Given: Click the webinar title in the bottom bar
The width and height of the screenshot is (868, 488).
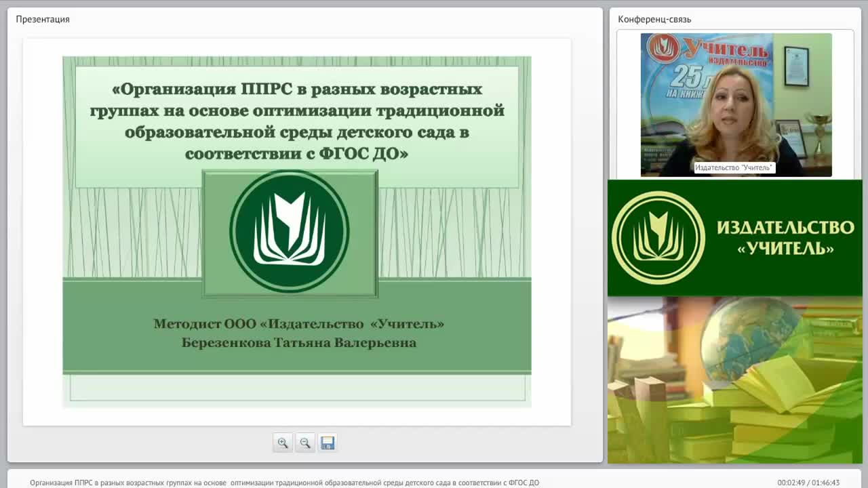Looking at the screenshot, I should click(285, 483).
